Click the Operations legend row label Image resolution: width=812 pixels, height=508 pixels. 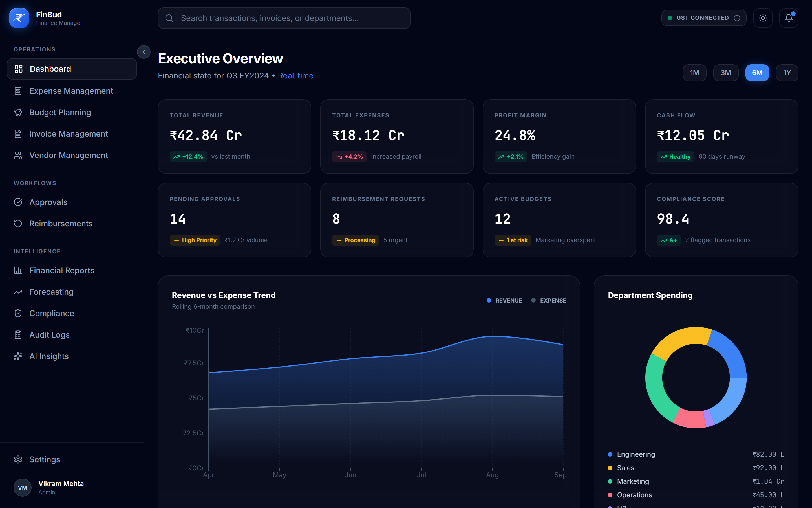point(634,495)
